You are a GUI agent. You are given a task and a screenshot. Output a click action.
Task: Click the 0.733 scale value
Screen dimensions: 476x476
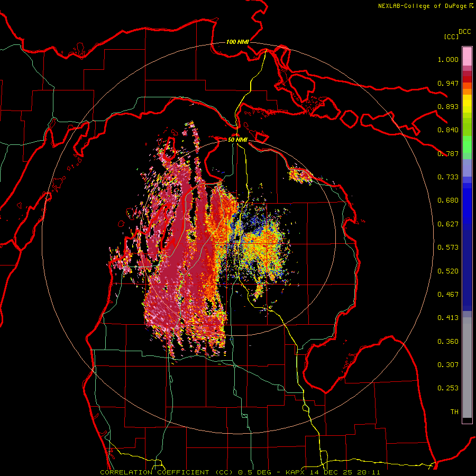pos(448,177)
